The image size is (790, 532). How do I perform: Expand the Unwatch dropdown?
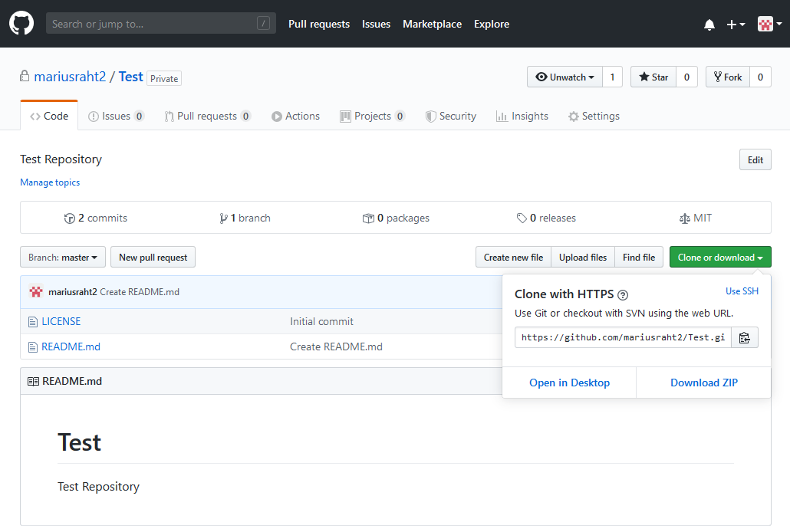coord(565,77)
